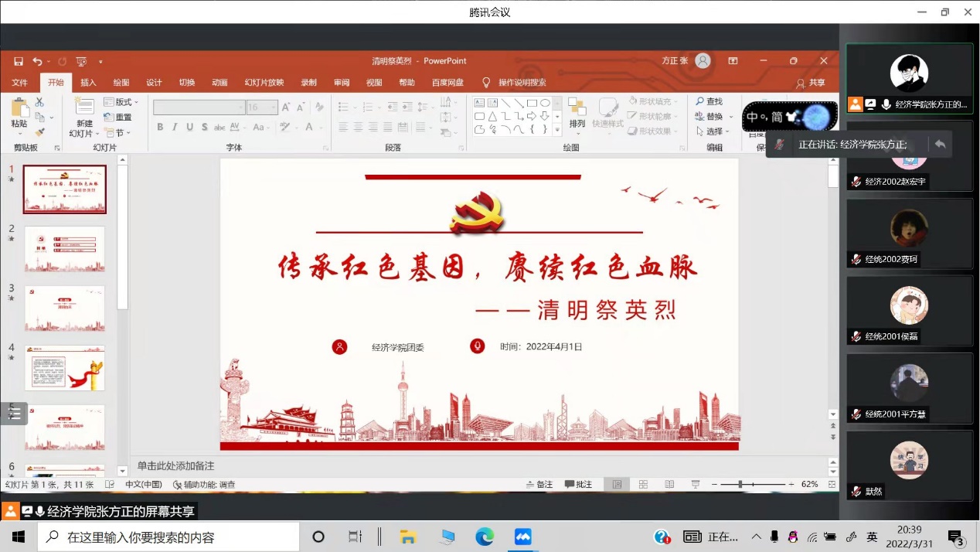Start slideshow from status bar icon
This screenshot has width=980, height=552.
tap(696, 485)
